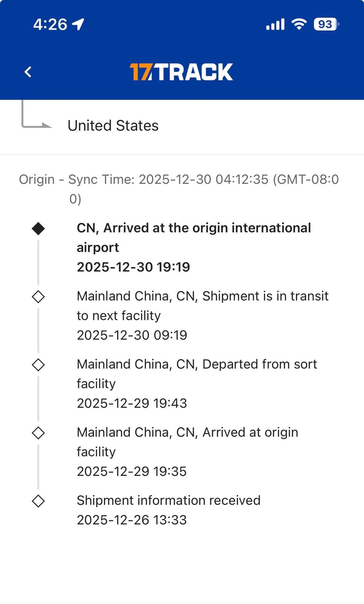Tap the battery indicator showing 93
The width and height of the screenshot is (364, 604).
pyautogui.click(x=326, y=24)
